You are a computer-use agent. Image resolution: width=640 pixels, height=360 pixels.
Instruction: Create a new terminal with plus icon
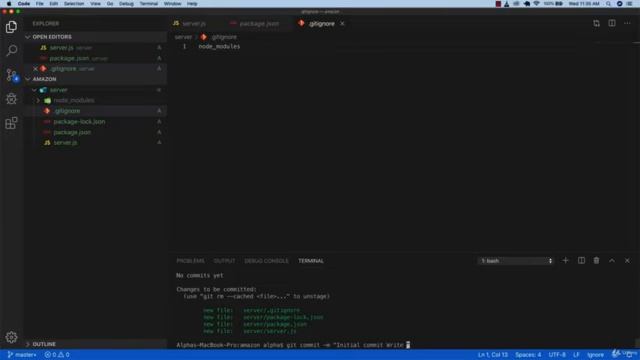tap(565, 260)
